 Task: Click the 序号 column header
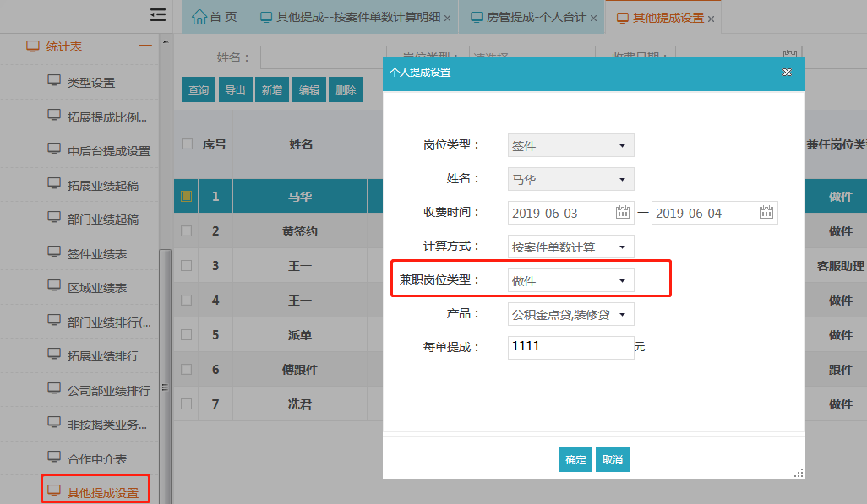(x=215, y=144)
